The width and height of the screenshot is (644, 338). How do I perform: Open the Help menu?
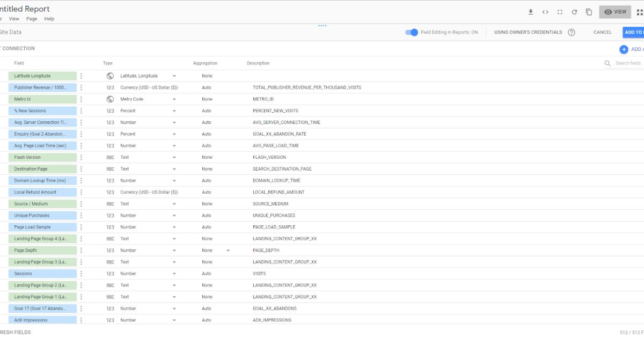tap(49, 19)
